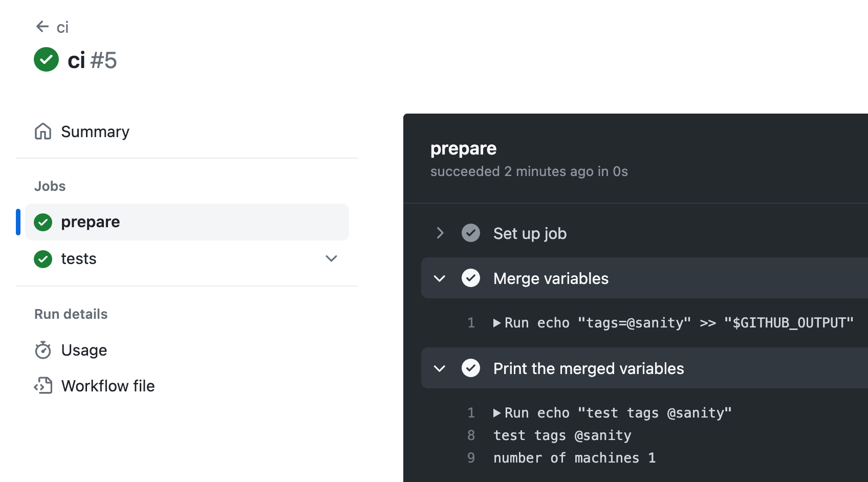The height and width of the screenshot is (482, 868).
Task: Click the back arrow beside ci
Action: [42, 26]
